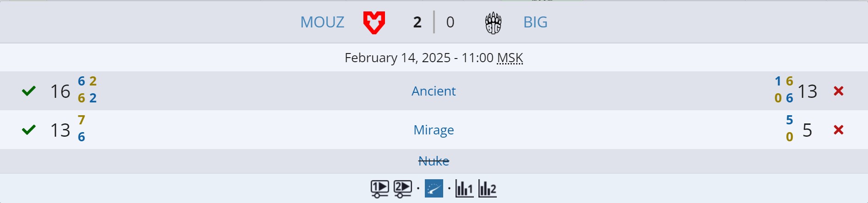The height and width of the screenshot is (203, 868).
Task: Click the green checkmark on Mirage row
Action: pos(29,130)
